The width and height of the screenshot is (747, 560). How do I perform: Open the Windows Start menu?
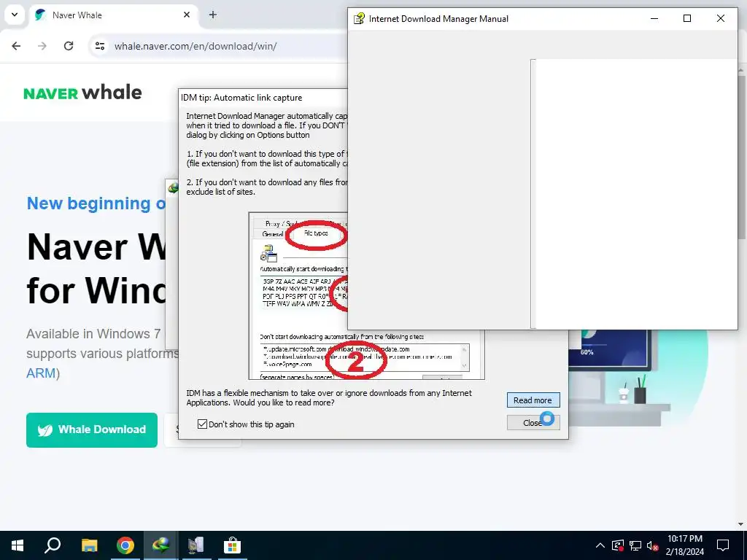pyautogui.click(x=18, y=545)
